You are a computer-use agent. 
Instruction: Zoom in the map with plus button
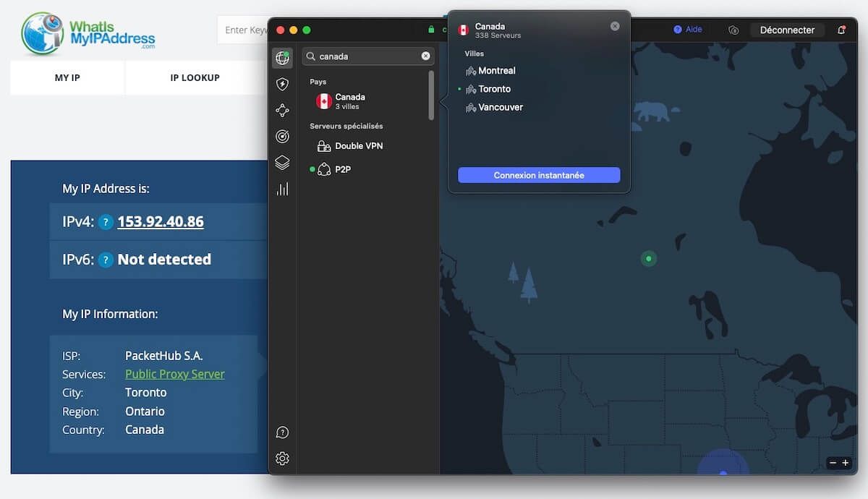[845, 463]
